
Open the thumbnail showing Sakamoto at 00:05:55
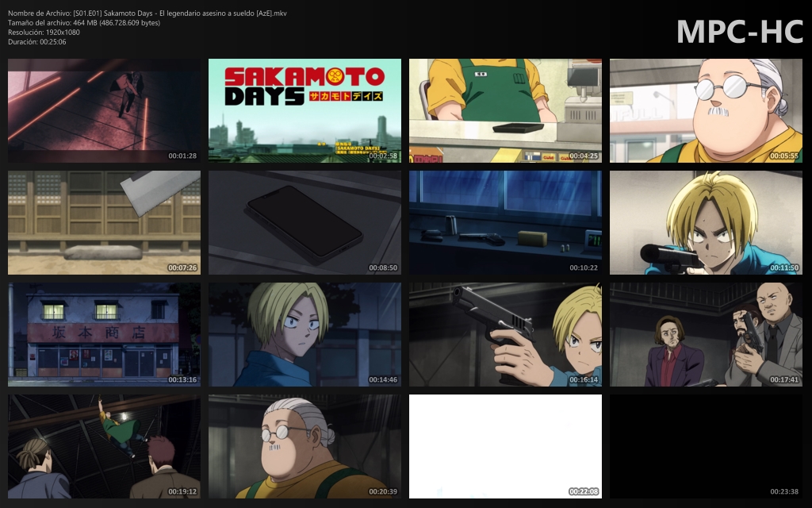[x=705, y=110]
